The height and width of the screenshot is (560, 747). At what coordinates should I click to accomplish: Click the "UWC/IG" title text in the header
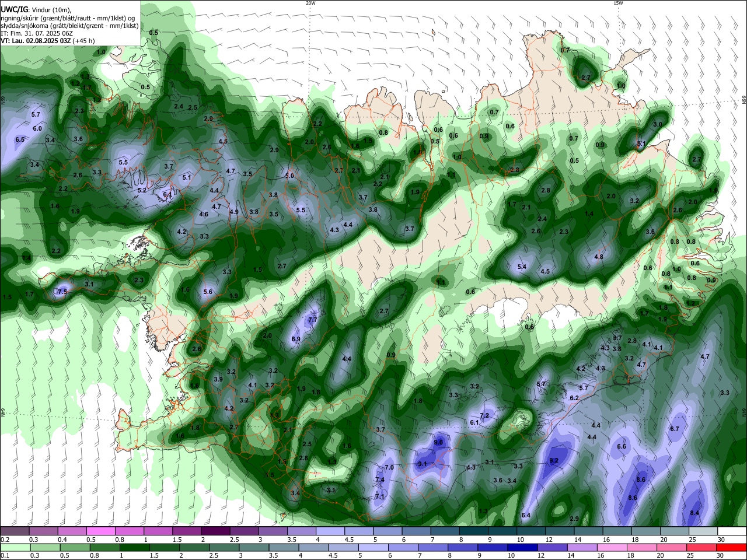coord(15,9)
